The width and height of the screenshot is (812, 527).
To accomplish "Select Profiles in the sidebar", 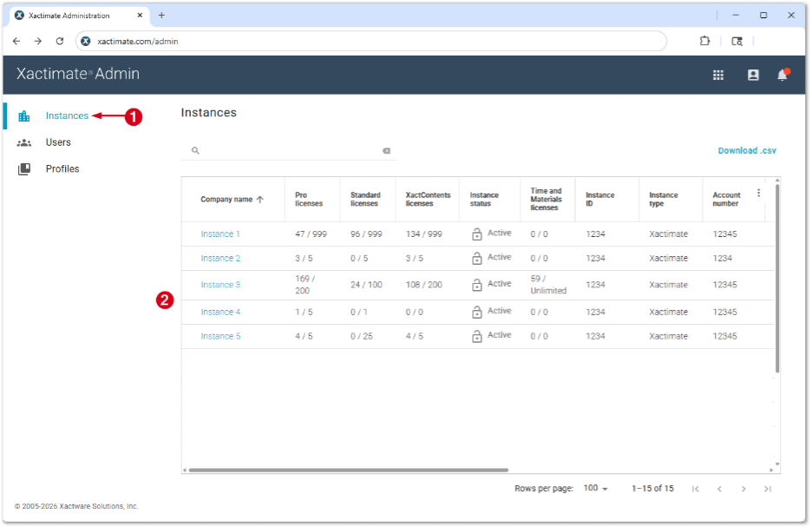I will (x=62, y=169).
